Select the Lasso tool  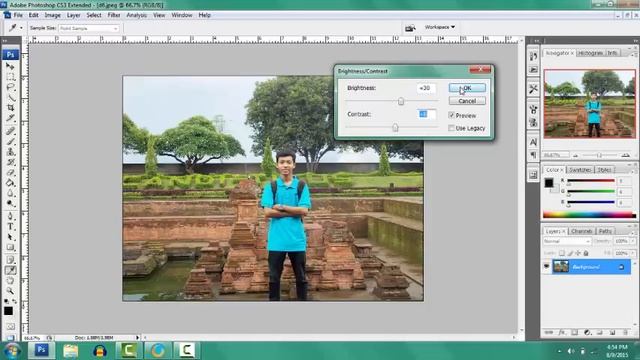click(x=10, y=87)
